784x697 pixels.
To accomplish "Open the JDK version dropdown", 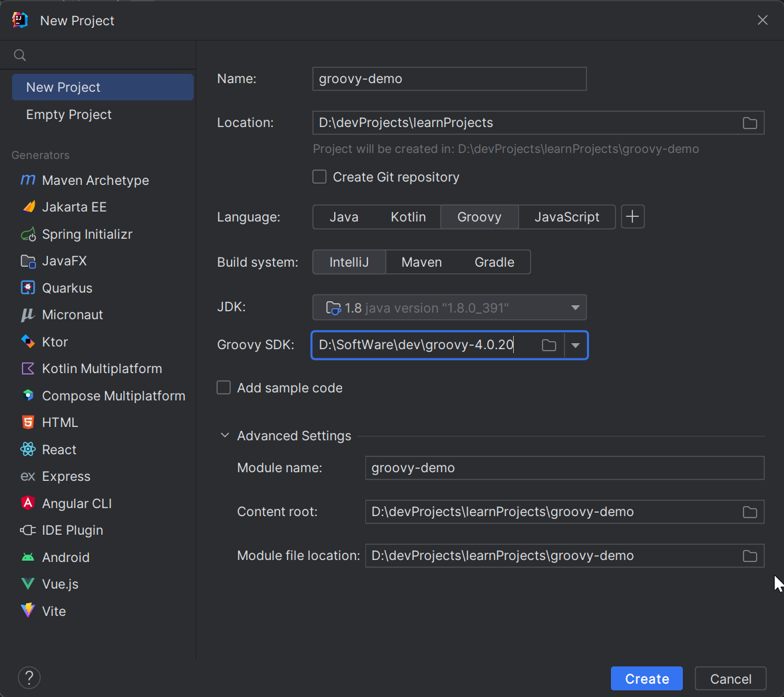I will 449,307.
